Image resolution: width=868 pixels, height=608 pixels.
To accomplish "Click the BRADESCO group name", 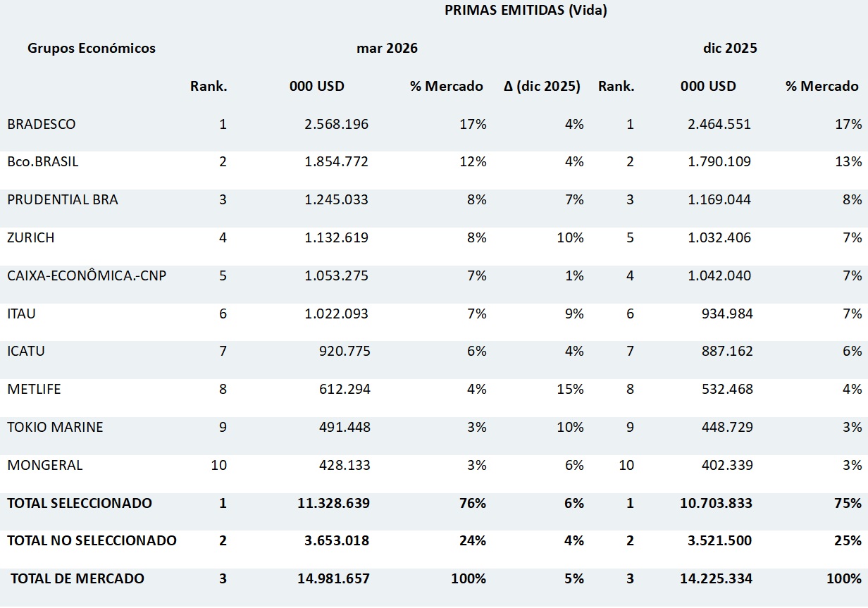I will (x=42, y=124).
